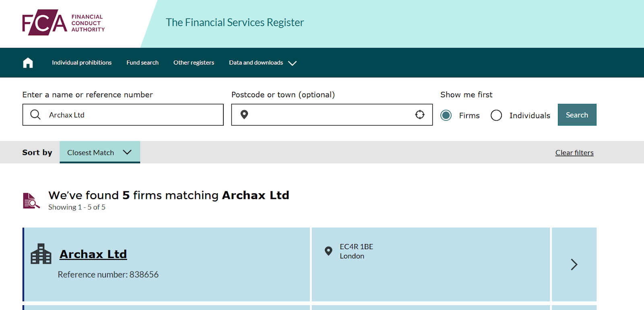644x310 pixels.
Task: Click the map pin icon in postcode field
Action: 244,115
